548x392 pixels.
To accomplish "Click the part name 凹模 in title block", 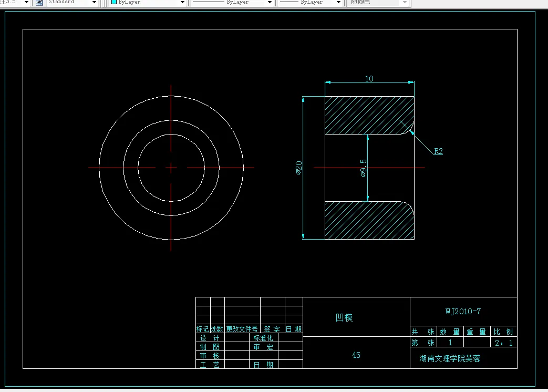I will point(344,317).
